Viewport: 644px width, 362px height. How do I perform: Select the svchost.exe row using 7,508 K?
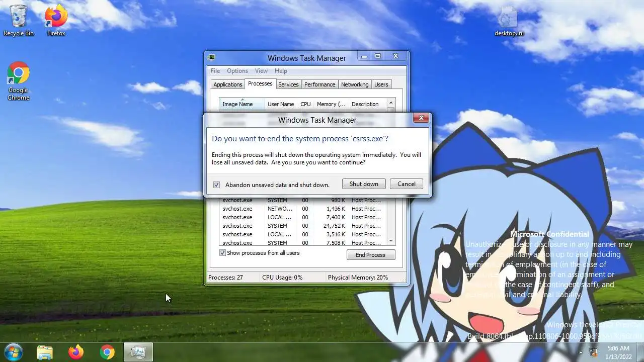click(x=302, y=242)
